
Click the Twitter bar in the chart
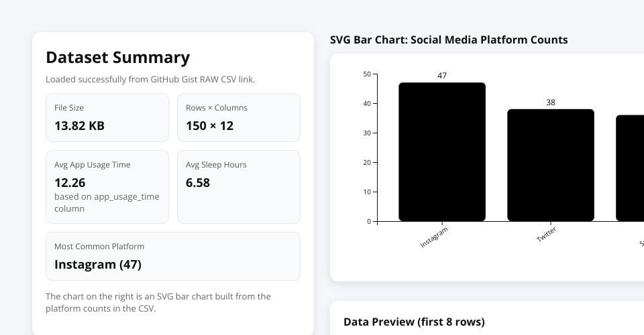tap(550, 165)
